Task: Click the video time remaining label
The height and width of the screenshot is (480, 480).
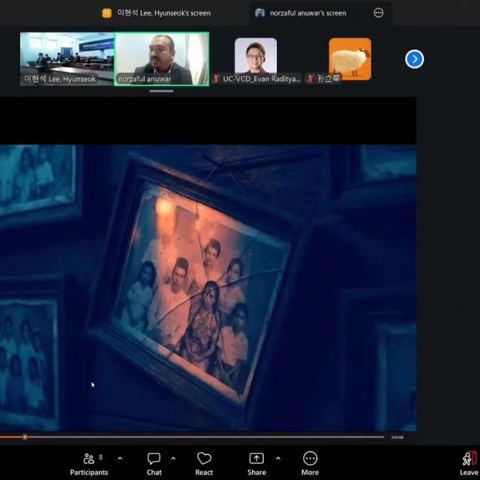Action: (397, 437)
